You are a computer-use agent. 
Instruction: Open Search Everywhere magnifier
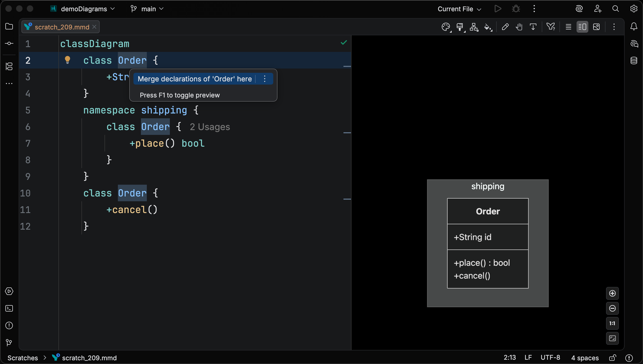pyautogui.click(x=616, y=9)
